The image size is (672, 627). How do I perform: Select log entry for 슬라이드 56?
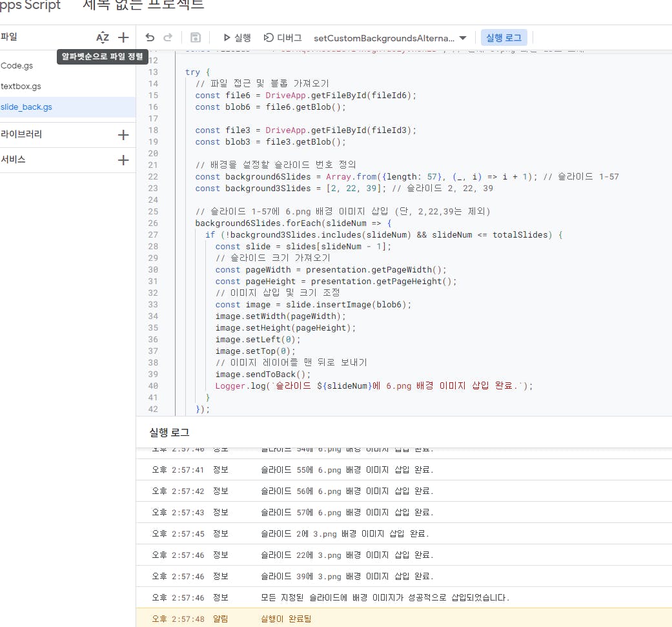click(x=403, y=491)
